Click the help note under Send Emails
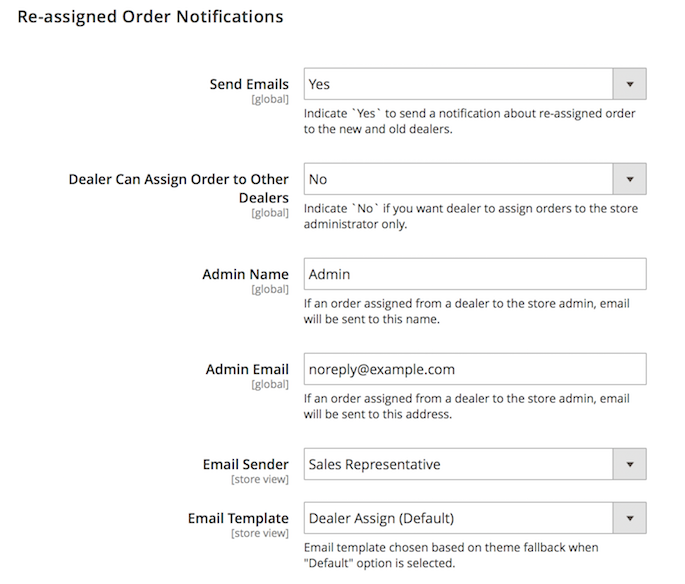The image size is (685, 584). click(469, 121)
